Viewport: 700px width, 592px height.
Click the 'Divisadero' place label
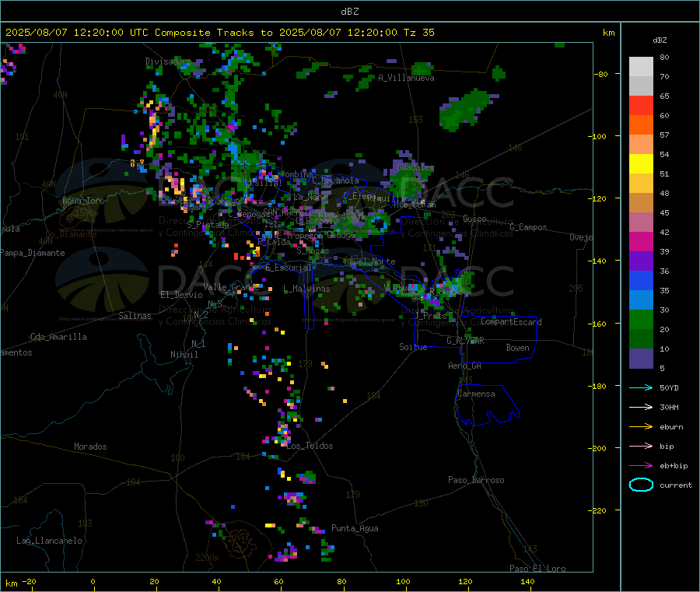167,61
